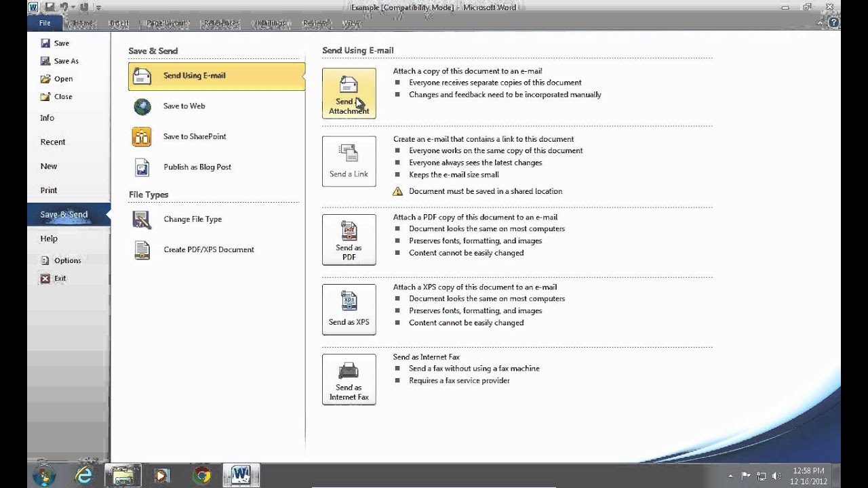Click the Send as PDF icon

click(x=349, y=239)
